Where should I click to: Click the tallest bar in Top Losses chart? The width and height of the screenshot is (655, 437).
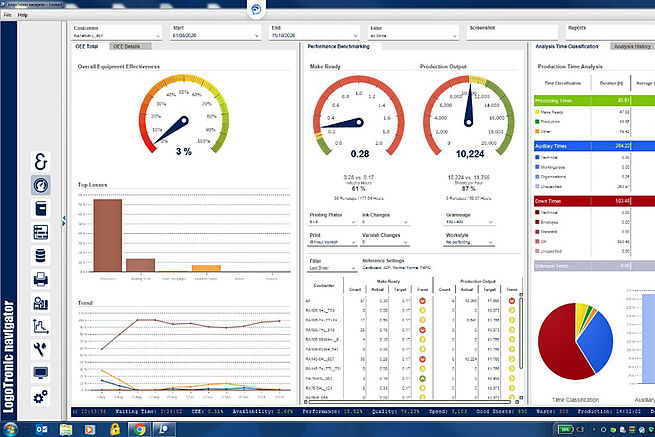(x=108, y=235)
